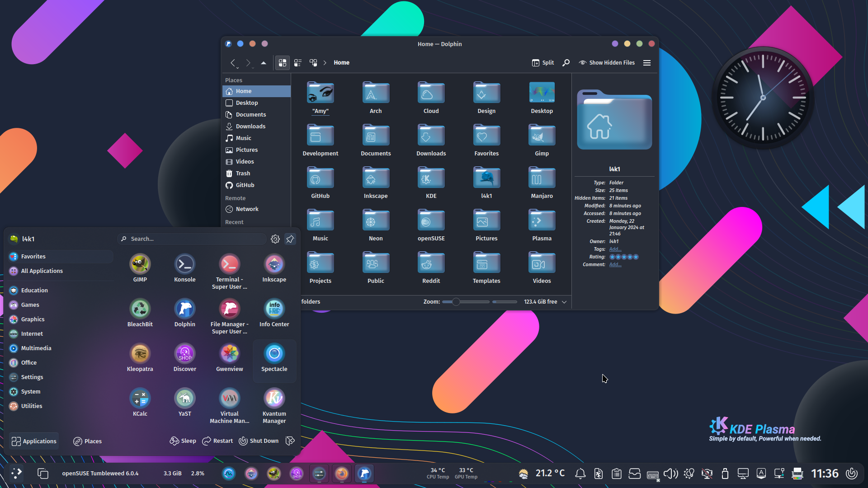
Task: Toggle Show Hidden Files in Dolphin
Action: 607,63
